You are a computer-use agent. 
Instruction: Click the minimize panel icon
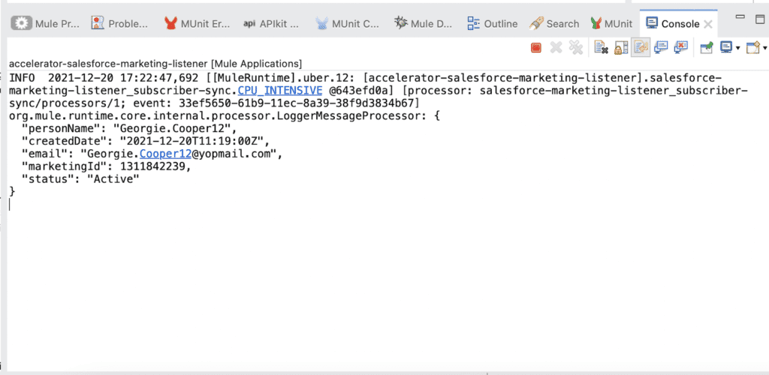(741, 18)
